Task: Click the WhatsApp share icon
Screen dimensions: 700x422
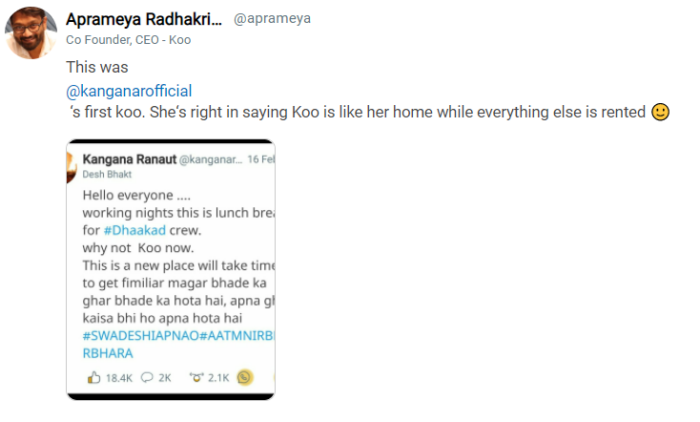Action: (244, 378)
